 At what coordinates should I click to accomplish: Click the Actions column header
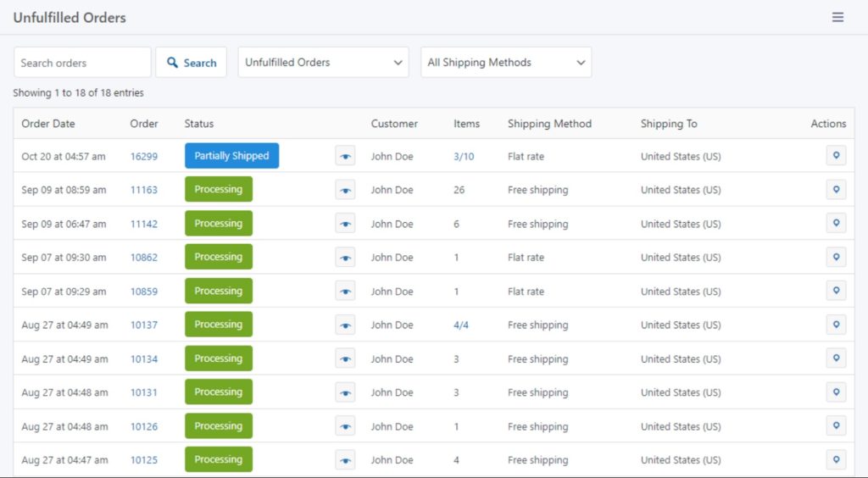pyautogui.click(x=828, y=124)
